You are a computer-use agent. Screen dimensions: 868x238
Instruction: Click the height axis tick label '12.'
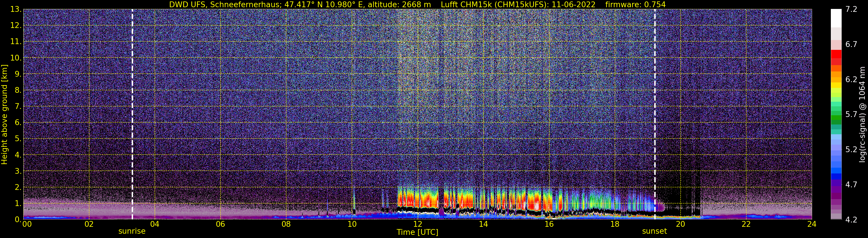pos(16,26)
